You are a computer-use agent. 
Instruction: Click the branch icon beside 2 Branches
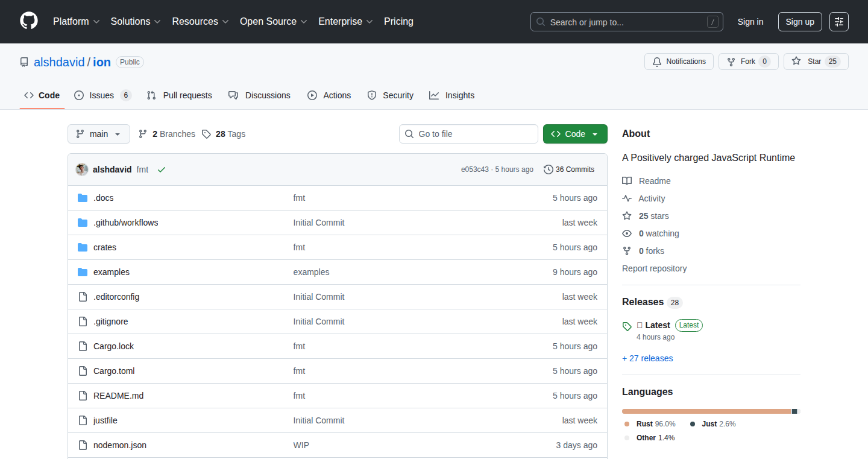pos(143,134)
